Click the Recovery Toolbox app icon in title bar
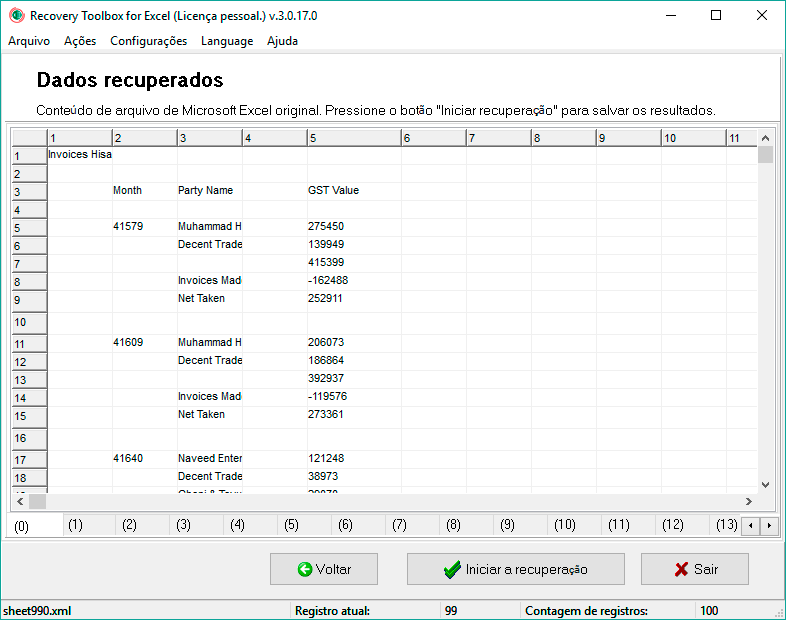This screenshot has height=620, width=786. click(16, 16)
